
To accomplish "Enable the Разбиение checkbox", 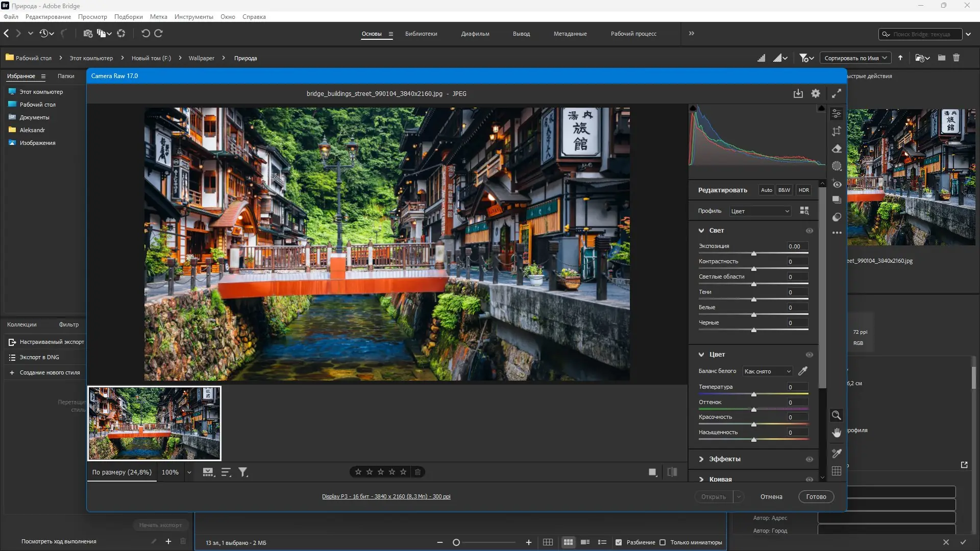I will pyautogui.click(x=619, y=542).
